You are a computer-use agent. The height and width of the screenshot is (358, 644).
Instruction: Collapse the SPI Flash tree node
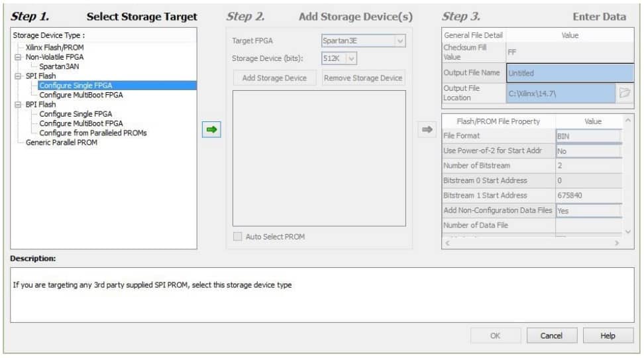pos(18,76)
